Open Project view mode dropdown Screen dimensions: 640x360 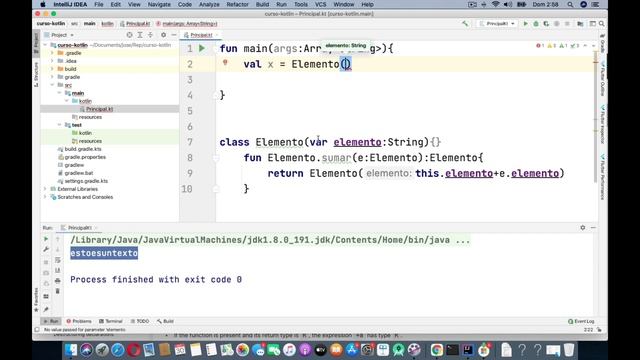point(59,35)
